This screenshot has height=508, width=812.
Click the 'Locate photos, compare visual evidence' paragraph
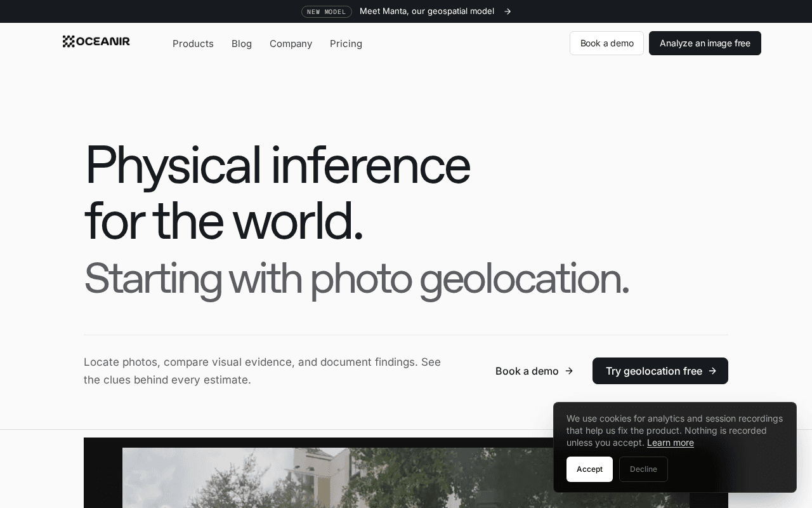tap(262, 371)
